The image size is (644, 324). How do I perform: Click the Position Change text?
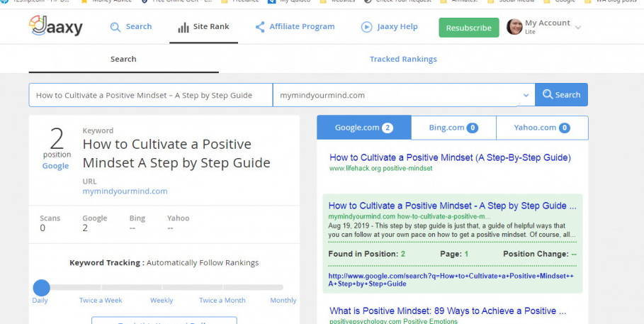pos(540,254)
